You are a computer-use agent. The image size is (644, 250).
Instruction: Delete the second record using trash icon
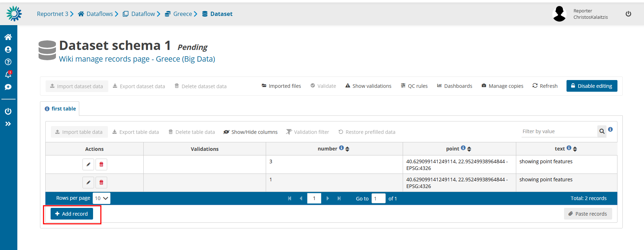click(101, 182)
